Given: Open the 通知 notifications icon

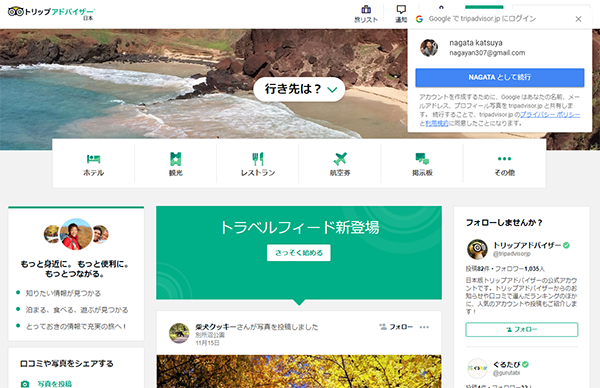Looking at the screenshot, I should click(x=401, y=9).
